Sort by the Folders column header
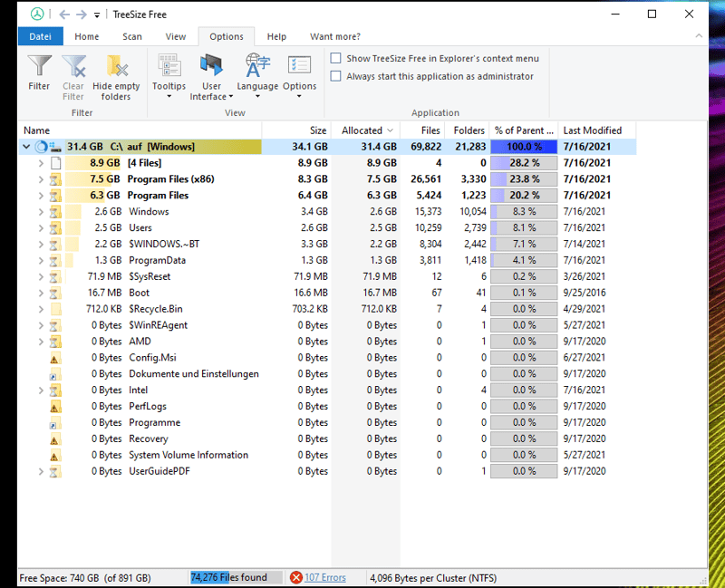Screen dimensions: 725x588 tap(467, 130)
